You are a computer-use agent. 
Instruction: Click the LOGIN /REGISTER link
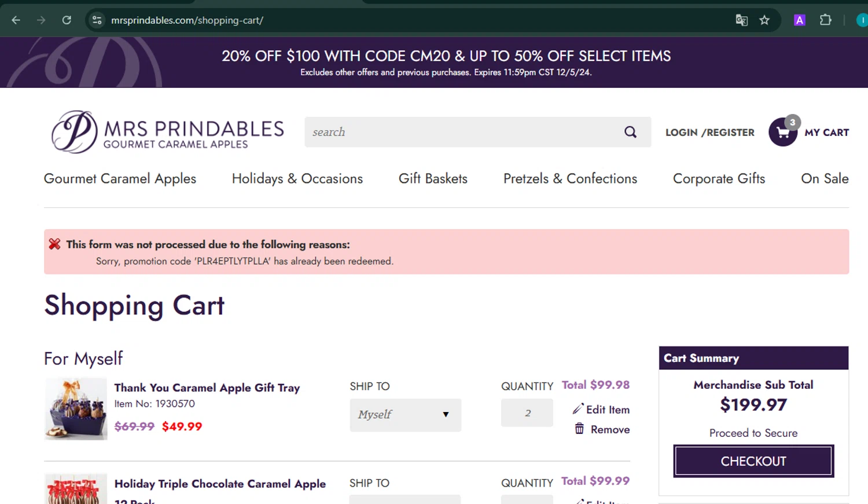coord(709,133)
